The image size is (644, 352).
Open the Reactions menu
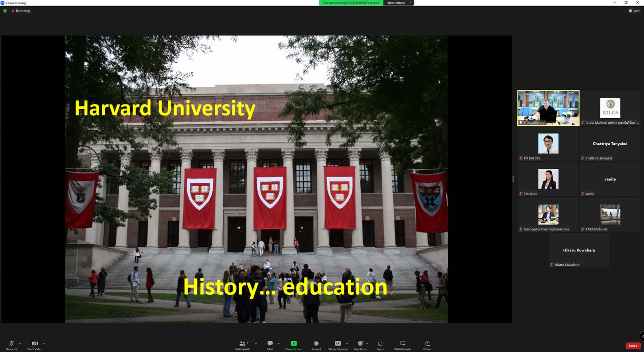point(360,345)
